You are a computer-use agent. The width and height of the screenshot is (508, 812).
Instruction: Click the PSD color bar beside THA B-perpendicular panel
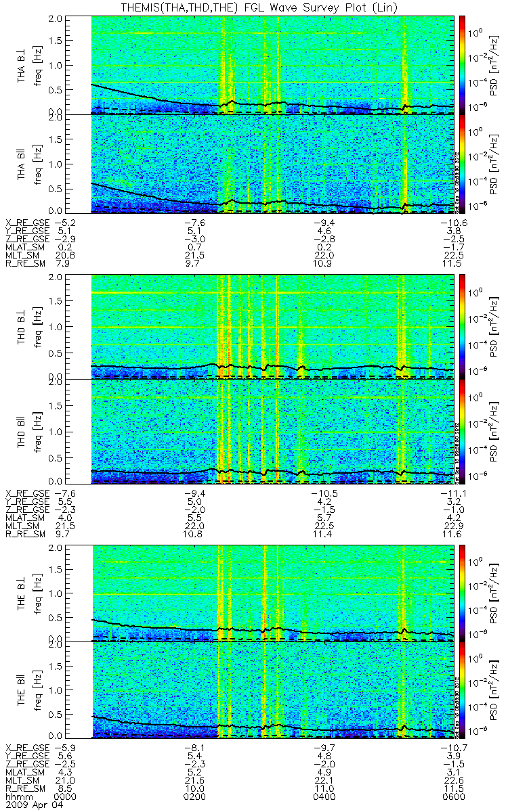tap(463, 65)
